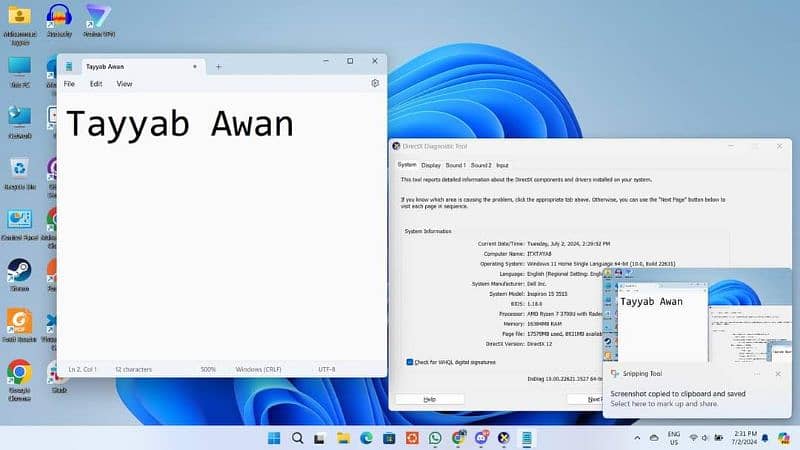Image resolution: width=800 pixels, height=450 pixels.
Task: Click the 500% zoom status entry
Action: pyautogui.click(x=208, y=369)
